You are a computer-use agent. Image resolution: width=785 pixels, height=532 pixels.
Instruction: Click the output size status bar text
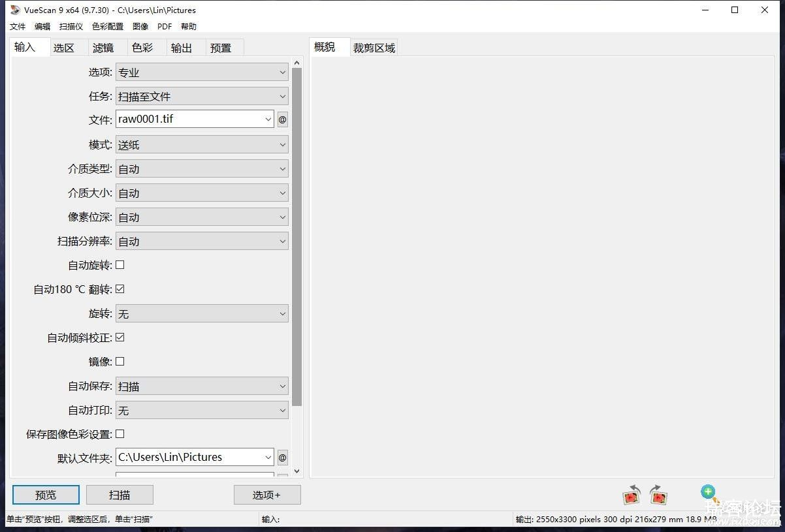point(616,520)
